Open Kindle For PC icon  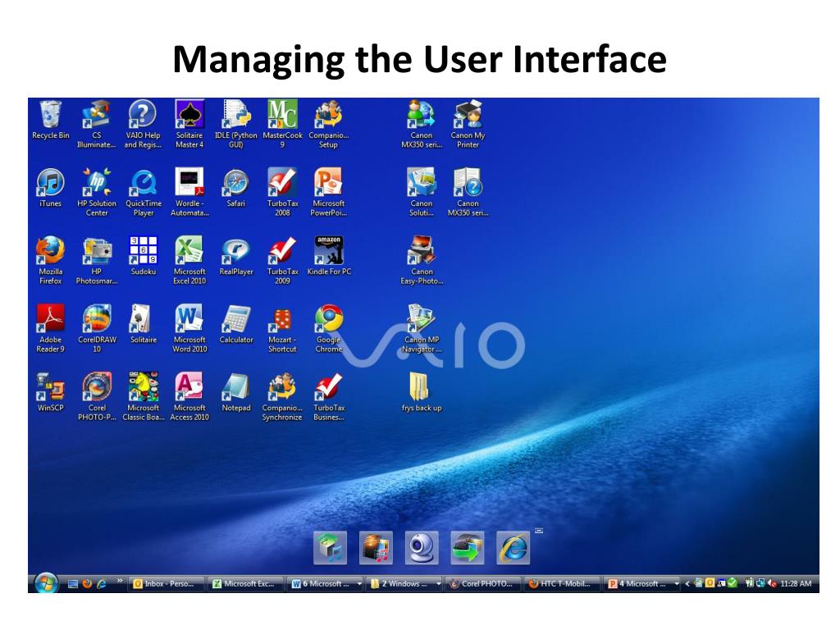[328, 256]
